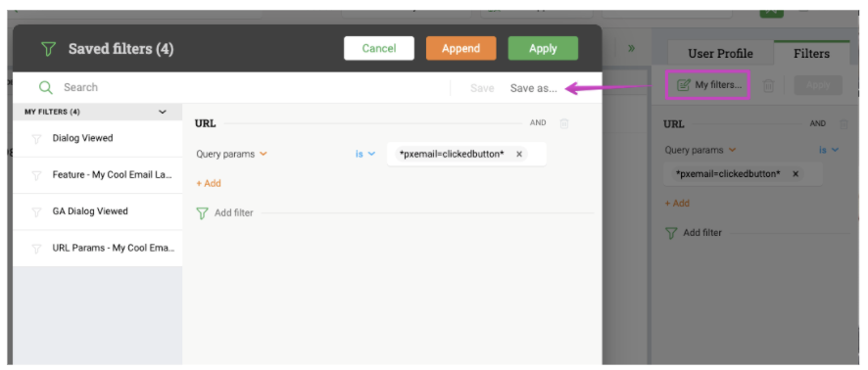Collapse the MY FILTERS (4) section
The height and width of the screenshot is (370, 868).
pyautogui.click(x=163, y=112)
